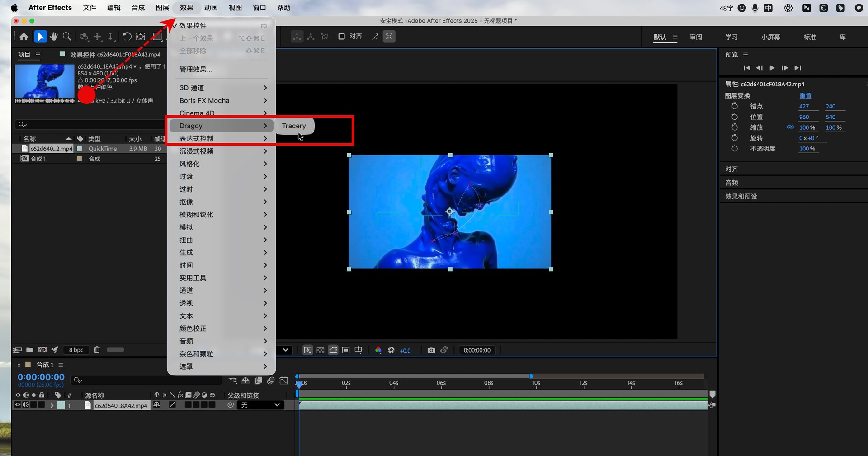Image resolution: width=868 pixels, height=456 pixels.
Task: Click the project search field
Action: (90, 124)
